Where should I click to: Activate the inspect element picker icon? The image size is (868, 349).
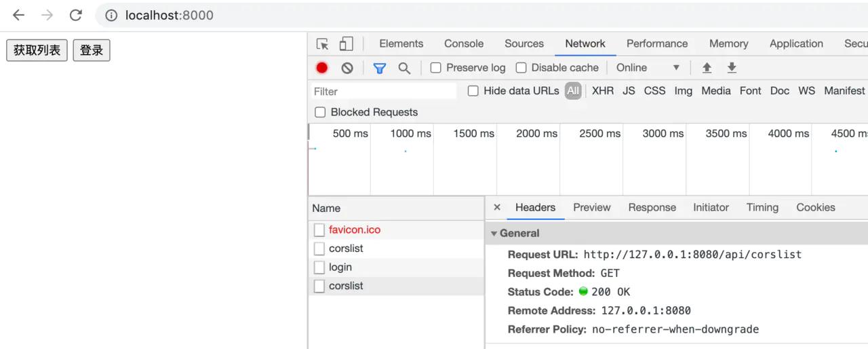pyautogui.click(x=323, y=44)
